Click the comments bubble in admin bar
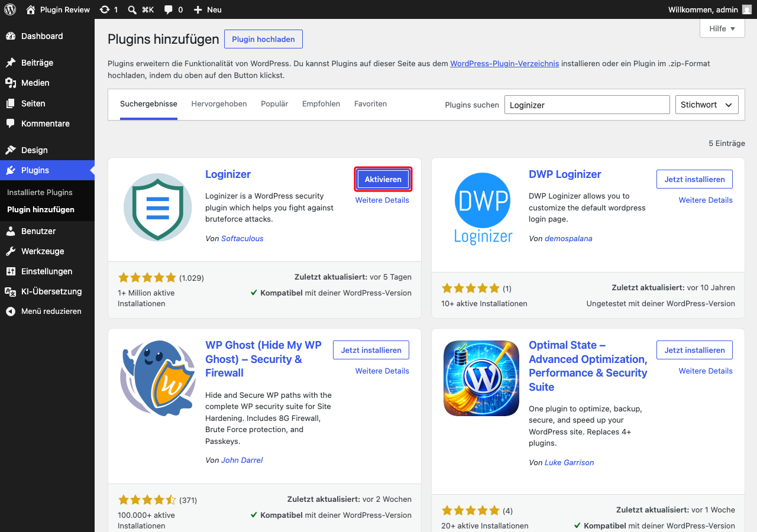Viewport: 757px width, 532px height. [169, 9]
